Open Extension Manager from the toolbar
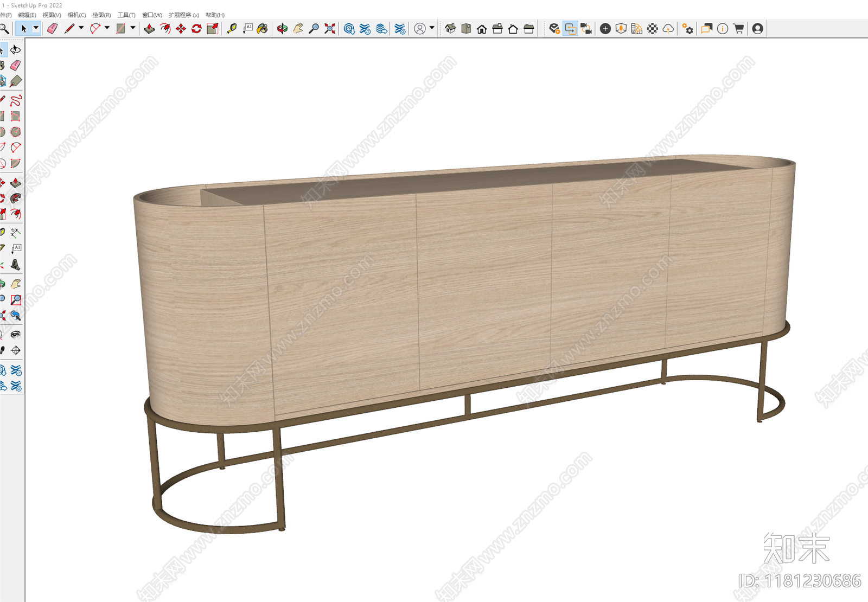Image resolution: width=868 pixels, height=602 pixels. pos(400,29)
